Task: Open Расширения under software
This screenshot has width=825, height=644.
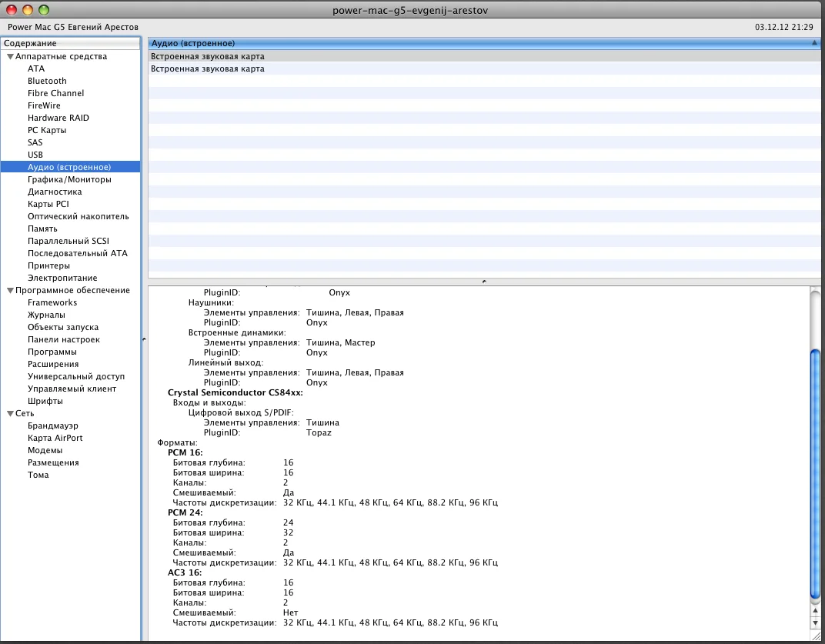Action: coord(53,364)
